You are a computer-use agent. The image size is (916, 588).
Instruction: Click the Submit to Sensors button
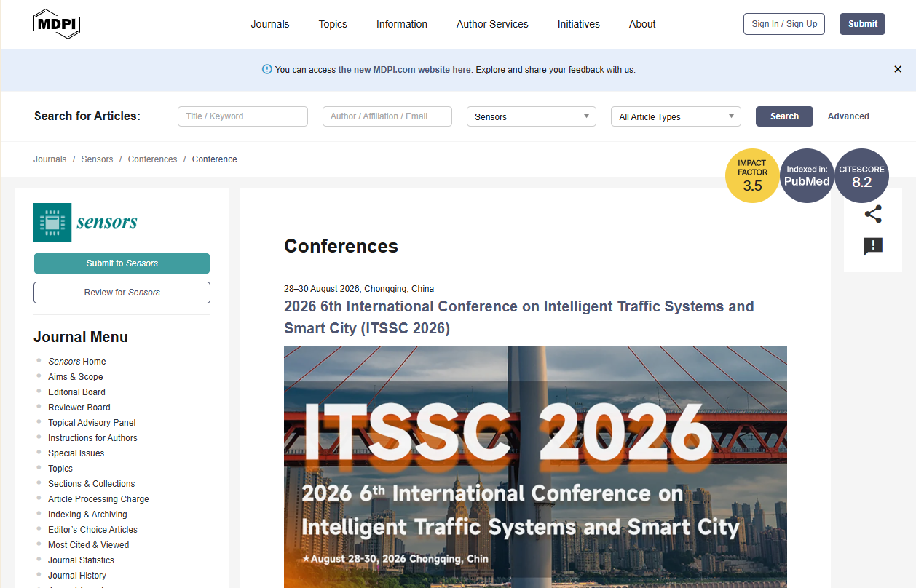pyautogui.click(x=122, y=263)
